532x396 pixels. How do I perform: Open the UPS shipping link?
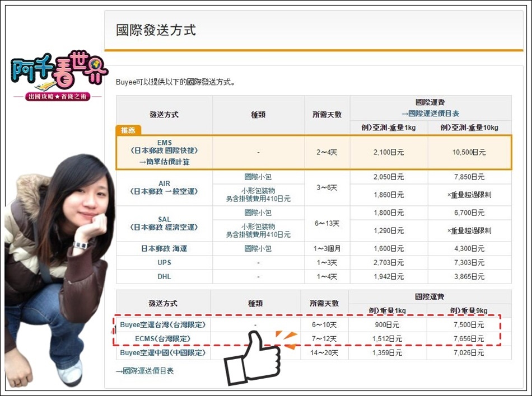pyautogui.click(x=164, y=262)
